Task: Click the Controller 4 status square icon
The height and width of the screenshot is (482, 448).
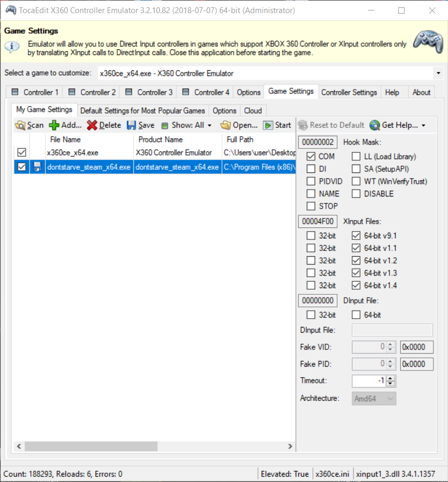Action: 185,92
